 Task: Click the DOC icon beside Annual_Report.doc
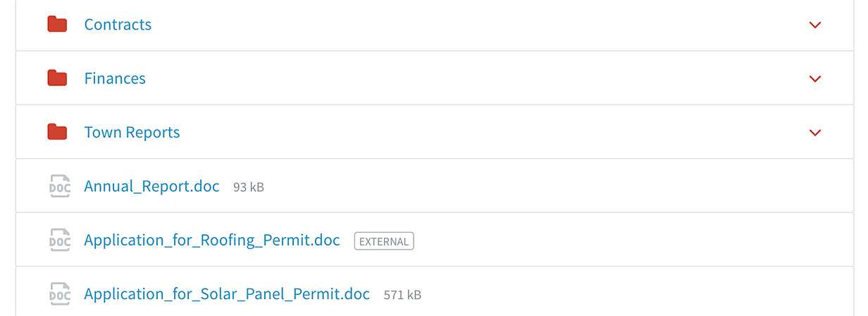click(x=59, y=186)
